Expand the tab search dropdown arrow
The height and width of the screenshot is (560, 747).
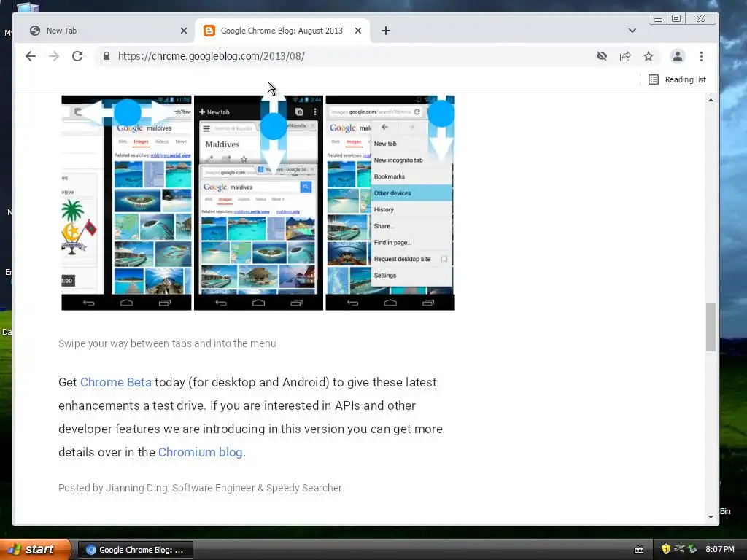[x=632, y=31]
